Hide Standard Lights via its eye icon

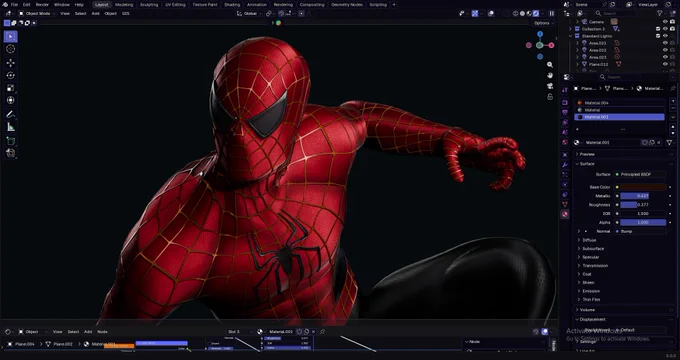pos(665,36)
